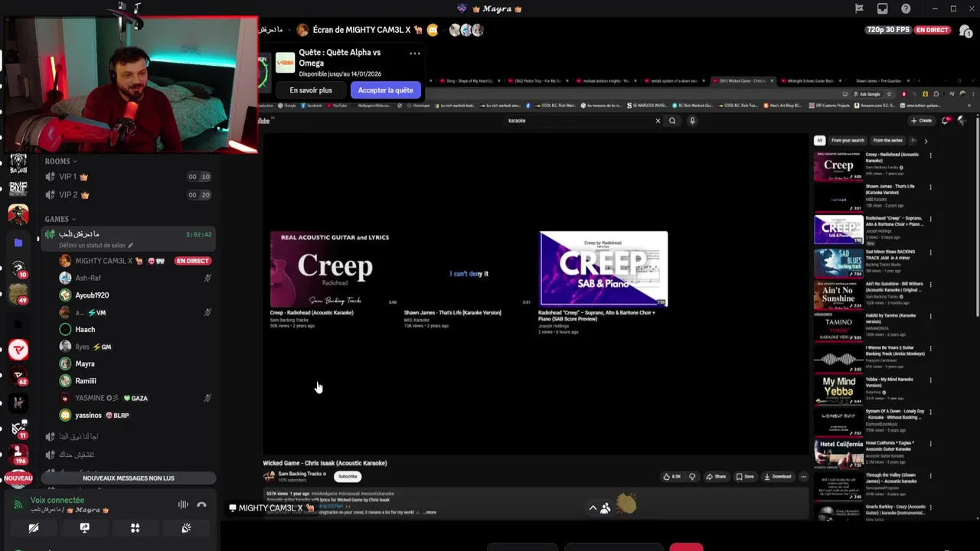
Task: Click 'Accepter la quête' button
Action: click(x=385, y=90)
